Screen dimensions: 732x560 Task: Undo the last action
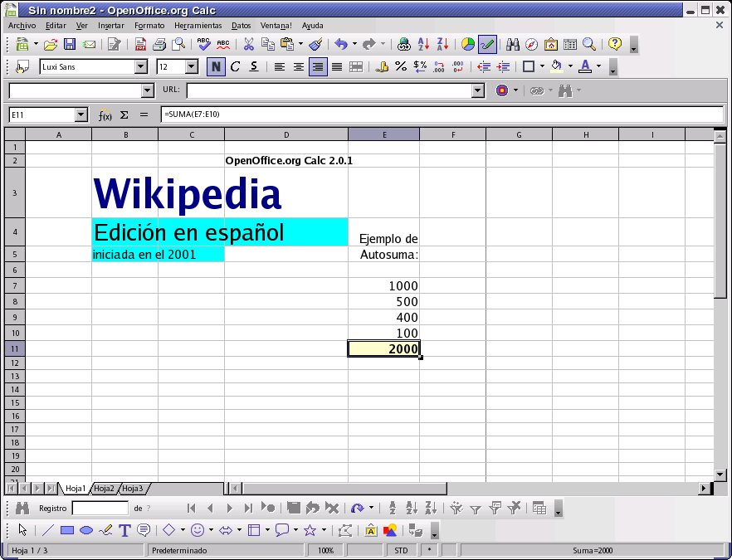pyautogui.click(x=341, y=44)
